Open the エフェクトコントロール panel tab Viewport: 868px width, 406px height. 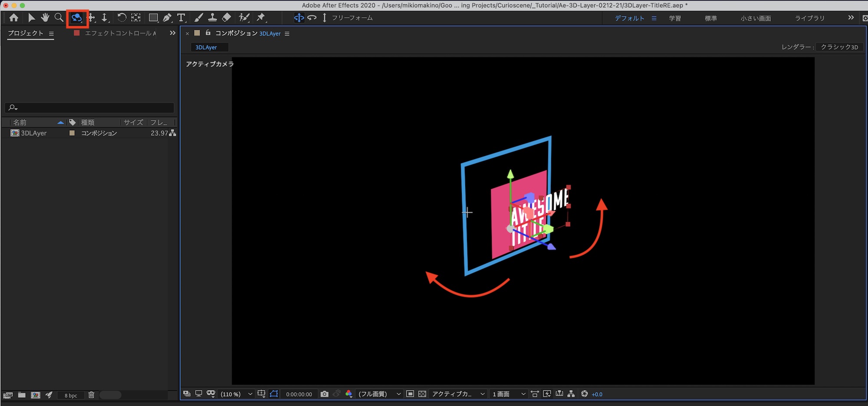119,33
